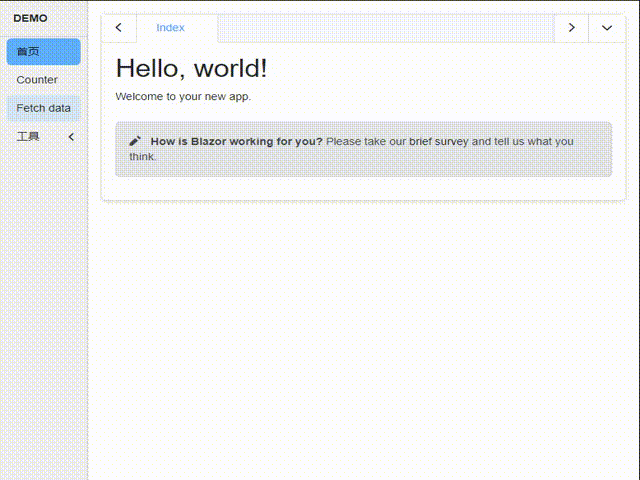Click the tab scroll-left arrow
640x480 pixels.
[x=119, y=28]
